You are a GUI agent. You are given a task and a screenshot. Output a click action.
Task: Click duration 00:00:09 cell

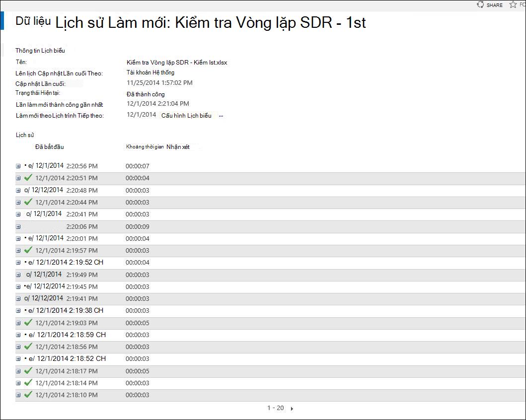(x=138, y=227)
